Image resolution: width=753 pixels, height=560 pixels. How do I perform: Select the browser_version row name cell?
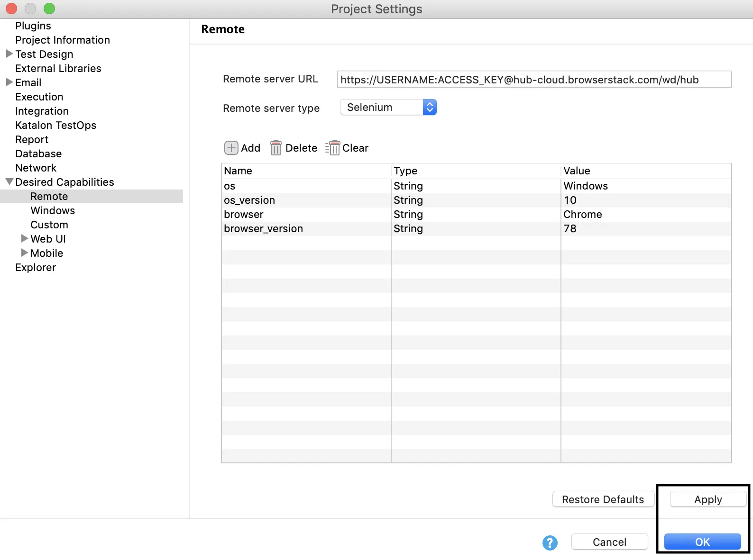click(x=263, y=229)
